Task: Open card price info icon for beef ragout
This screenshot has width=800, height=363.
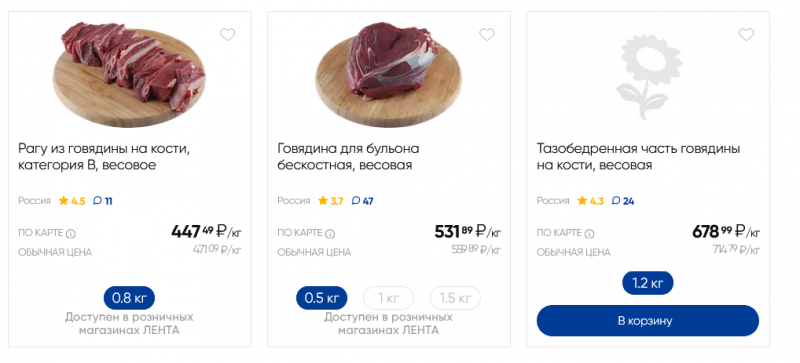Action: click(71, 234)
